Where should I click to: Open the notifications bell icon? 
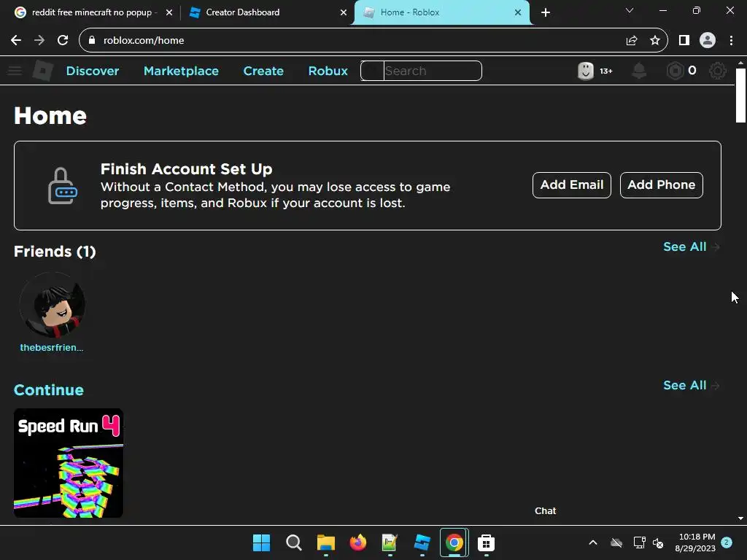(x=639, y=71)
